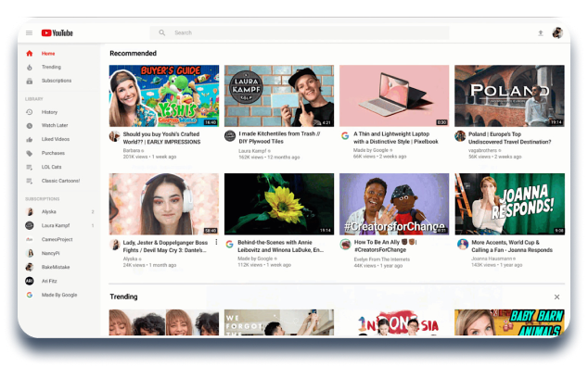
Task: Click channel avatar beside Poland video
Action: 460,136
